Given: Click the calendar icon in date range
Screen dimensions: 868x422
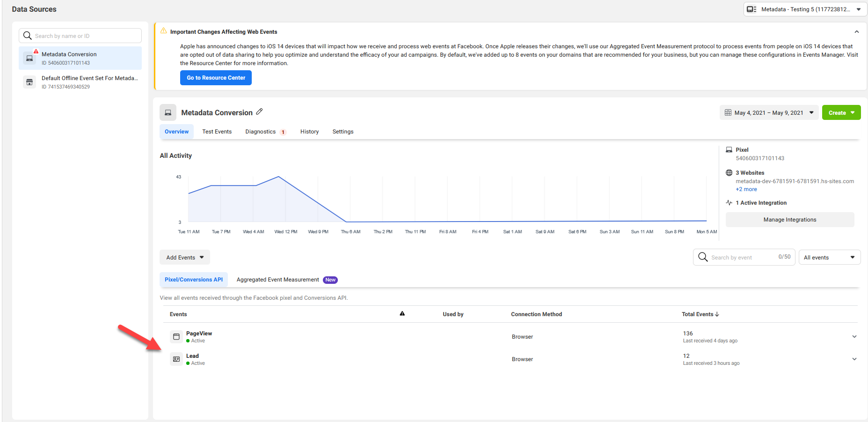Looking at the screenshot, I should (x=728, y=113).
